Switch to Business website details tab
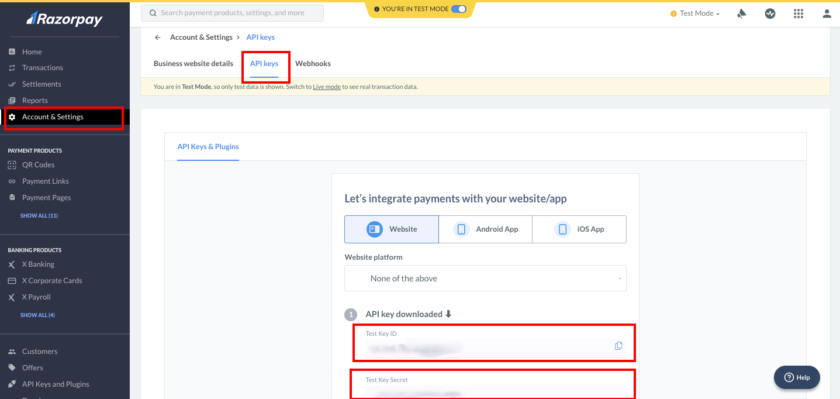This screenshot has width=840, height=399. click(193, 63)
